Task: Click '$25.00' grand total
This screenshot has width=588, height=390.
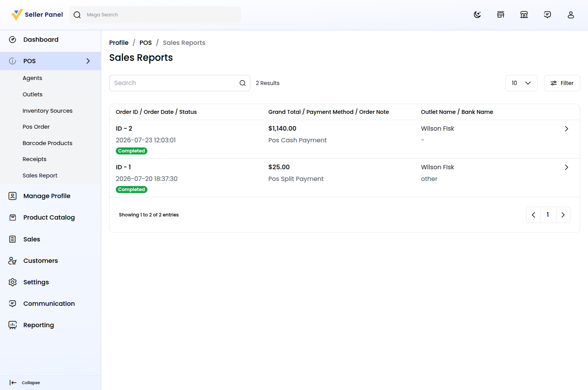Action: click(x=279, y=167)
